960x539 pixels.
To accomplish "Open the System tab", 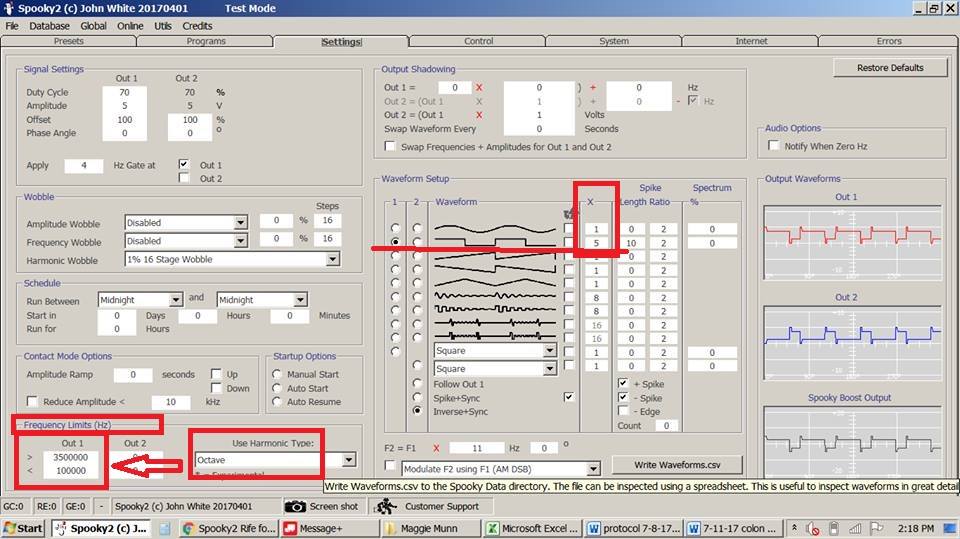I will 614,41.
